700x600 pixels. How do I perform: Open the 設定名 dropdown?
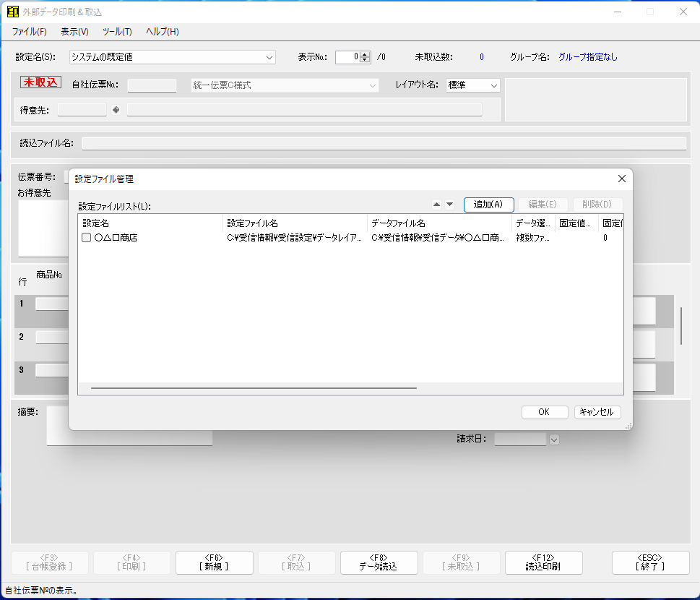pyautogui.click(x=269, y=57)
